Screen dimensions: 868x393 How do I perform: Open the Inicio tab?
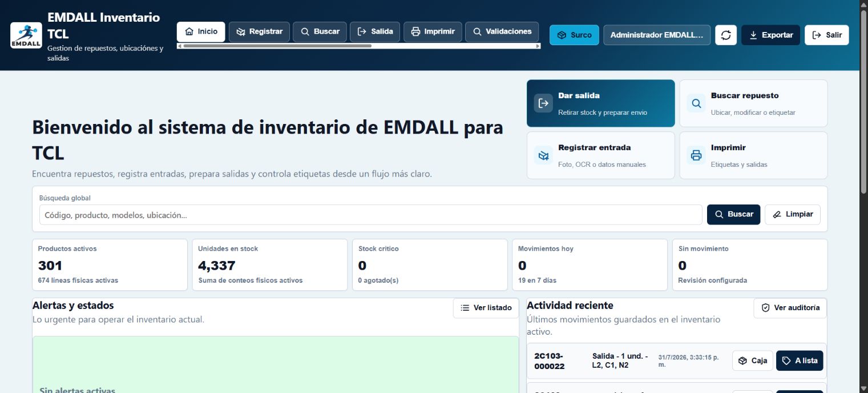click(x=201, y=32)
